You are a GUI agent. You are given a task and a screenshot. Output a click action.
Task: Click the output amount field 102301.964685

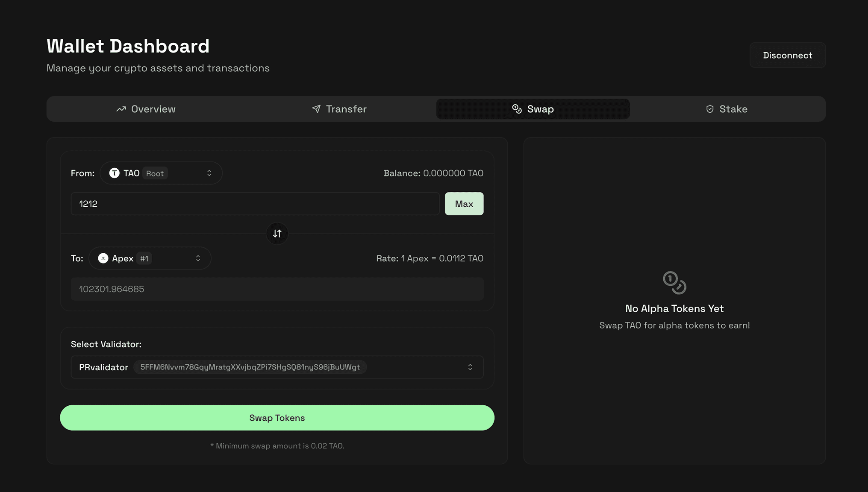coord(277,289)
